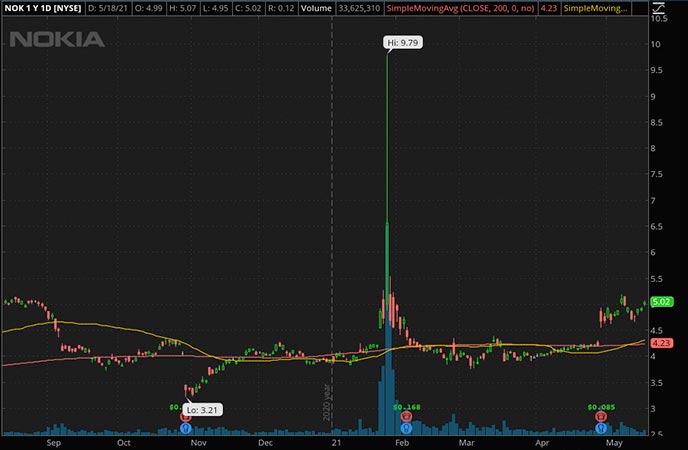This screenshot has width=688, height=450.
Task: Click the $0.168 earnings value label
Action: coord(407,407)
